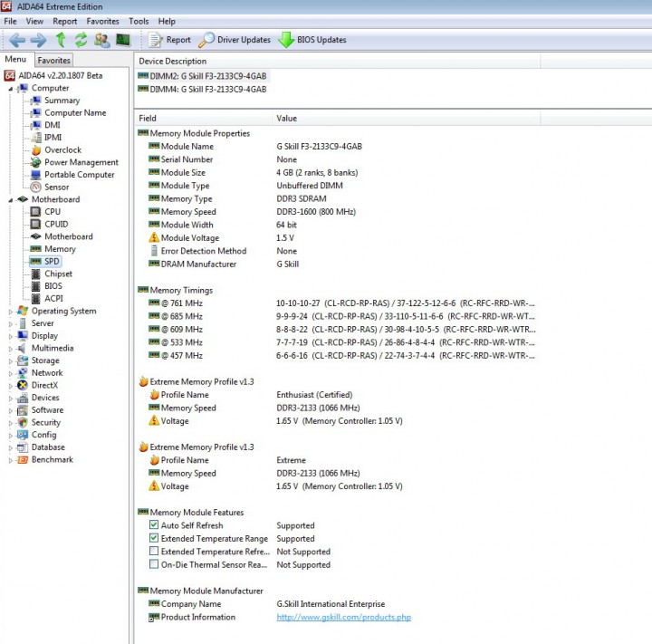
Task: Open the Sensor page icon
Action: click(x=36, y=187)
